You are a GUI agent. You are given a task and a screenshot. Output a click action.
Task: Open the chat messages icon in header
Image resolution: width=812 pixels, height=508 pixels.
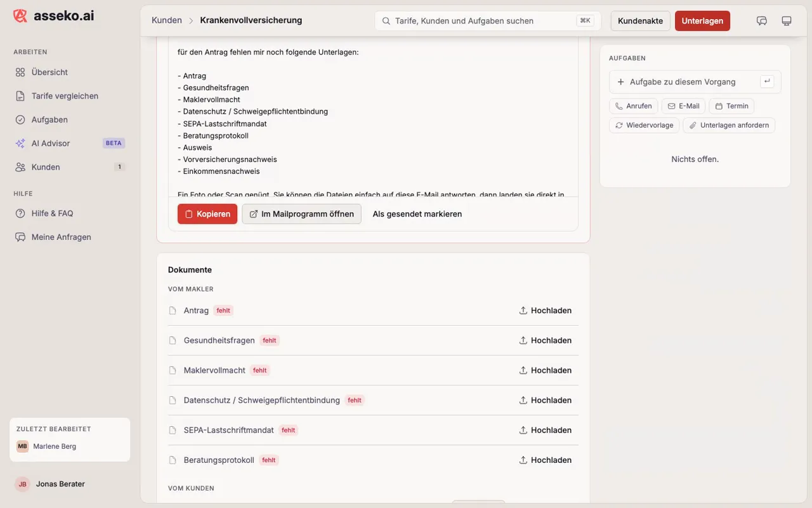coord(762,21)
